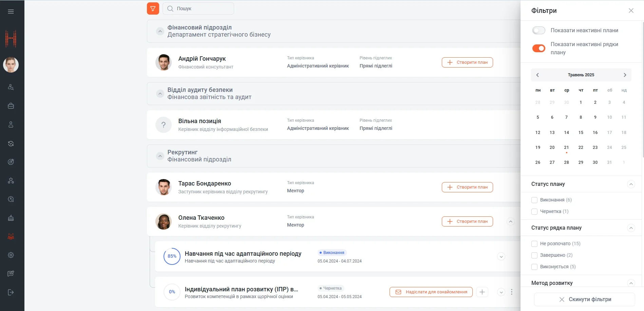Check the Виконання status checkbox
This screenshot has height=311, width=644.
tap(534, 200)
